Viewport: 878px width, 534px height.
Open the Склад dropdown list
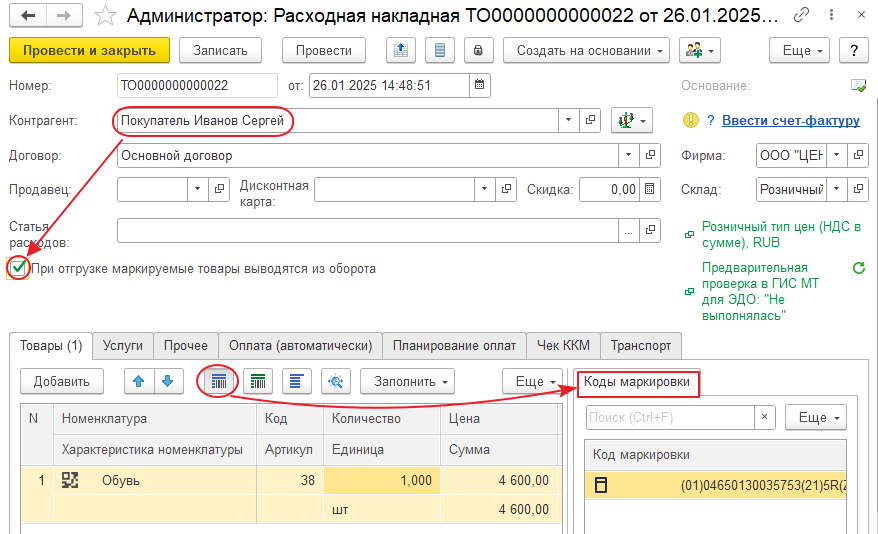837,189
